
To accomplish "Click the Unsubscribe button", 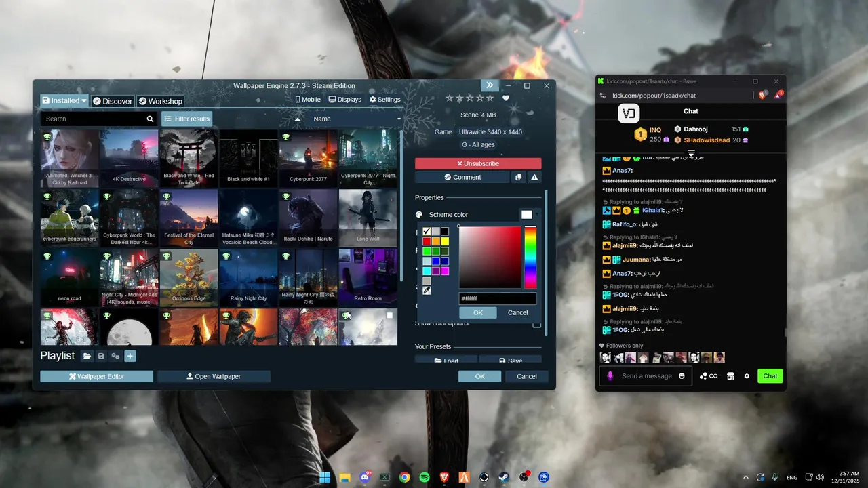I will (478, 163).
